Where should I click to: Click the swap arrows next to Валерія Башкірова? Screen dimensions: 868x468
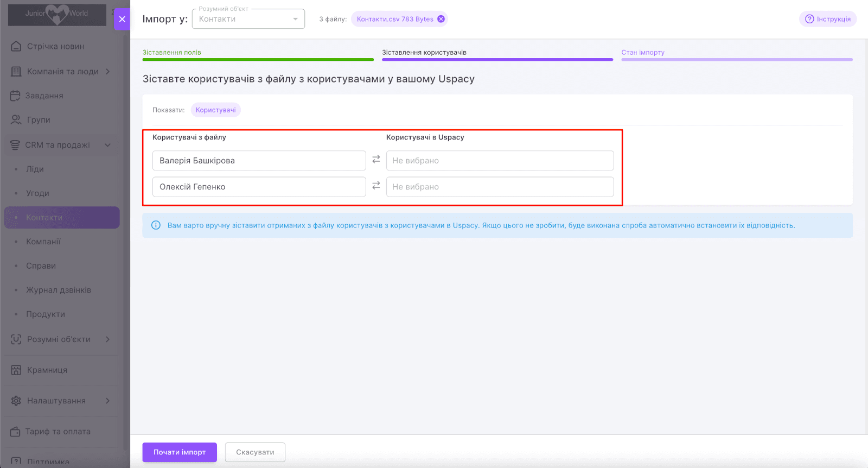coord(376,160)
